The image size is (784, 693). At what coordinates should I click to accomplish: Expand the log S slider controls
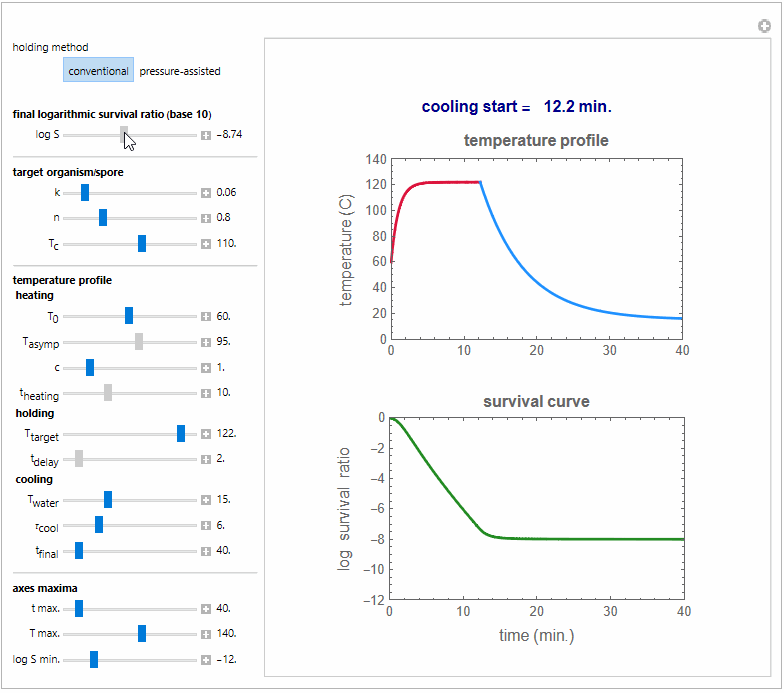(x=206, y=135)
